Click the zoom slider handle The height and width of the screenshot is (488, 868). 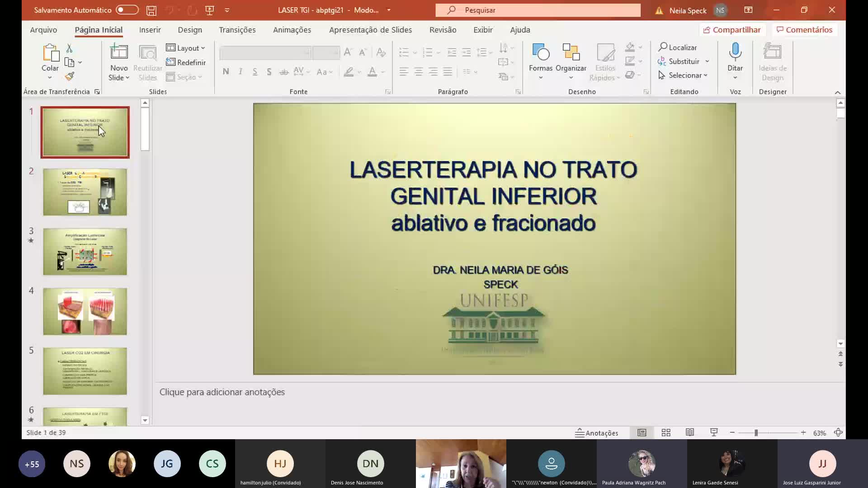tap(756, 433)
